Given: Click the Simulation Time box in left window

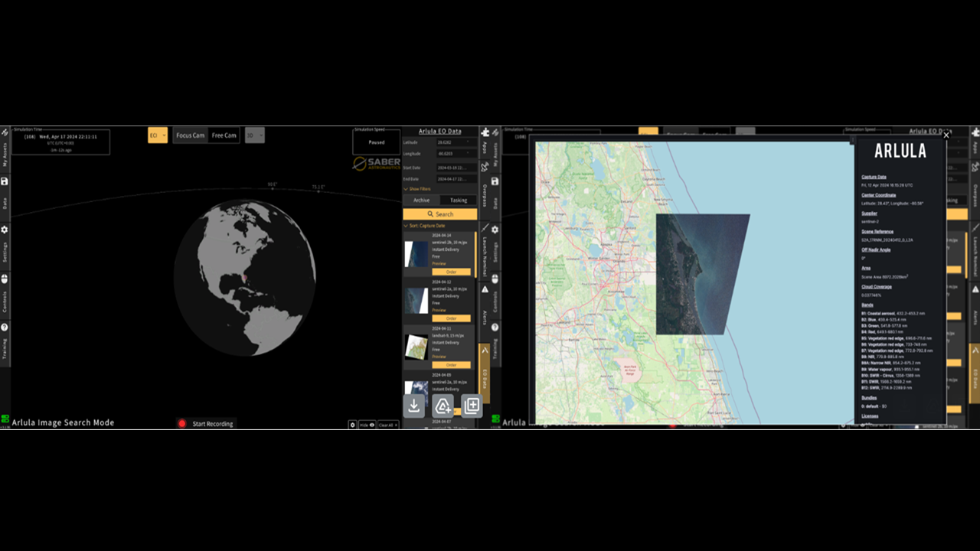Looking at the screenshot, I should (x=60, y=142).
